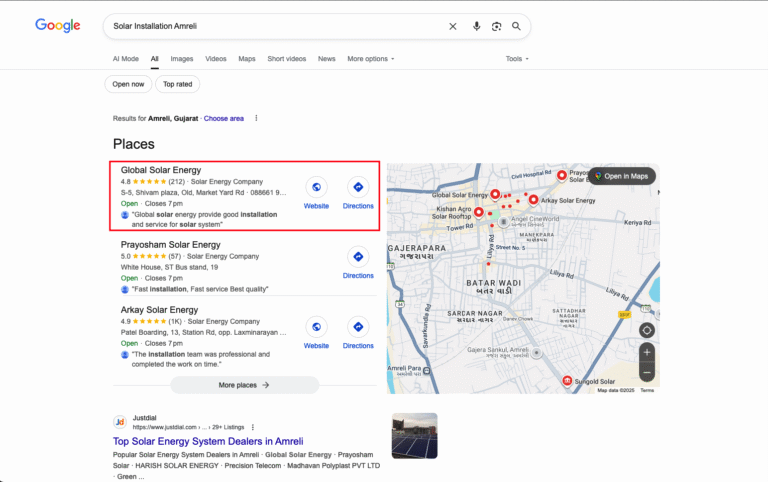Switch to Short videos tab
The height and width of the screenshot is (482, 768).
[287, 59]
